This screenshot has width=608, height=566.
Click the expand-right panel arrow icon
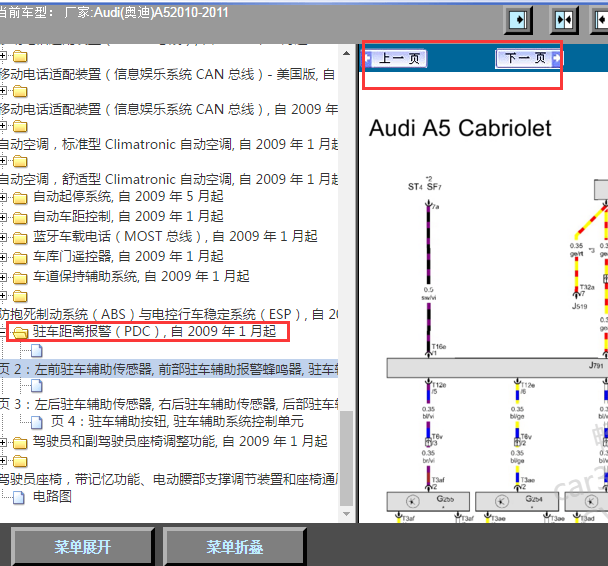518,19
